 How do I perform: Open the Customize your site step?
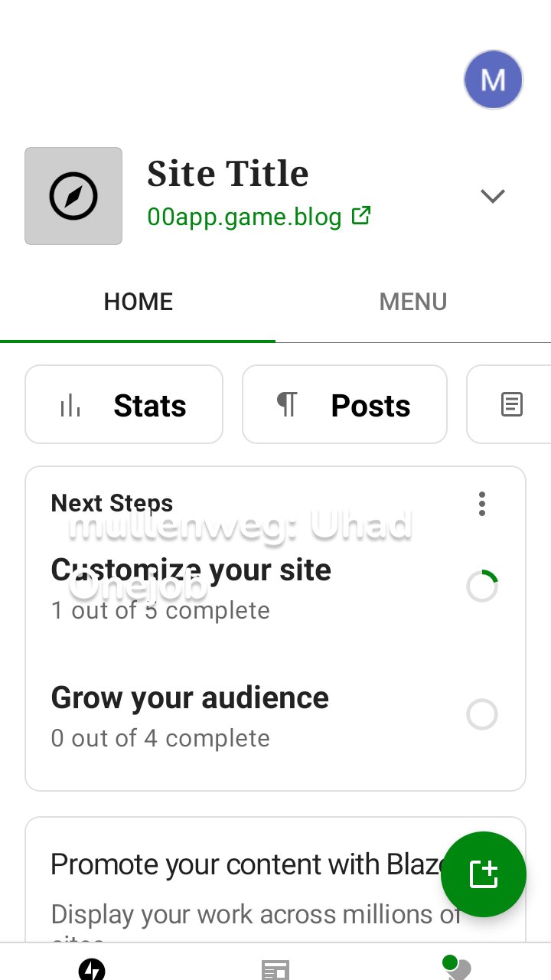191,587
